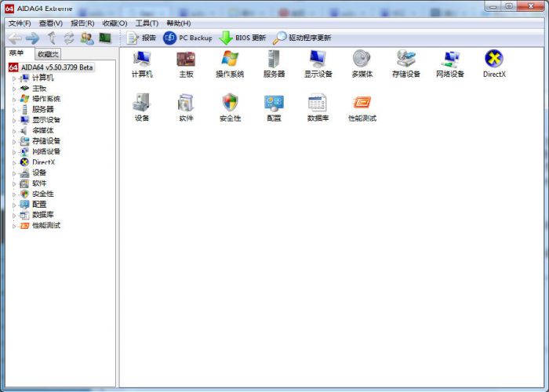Image resolution: width=549 pixels, height=392 pixels.
Task: Open the 设备 icon in main pane
Action: [142, 107]
